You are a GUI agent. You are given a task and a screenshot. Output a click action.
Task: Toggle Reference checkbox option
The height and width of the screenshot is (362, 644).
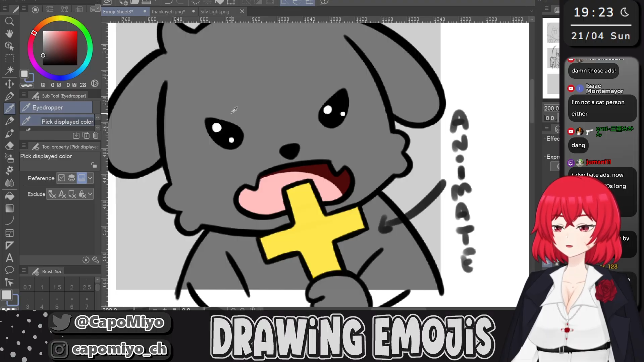(61, 178)
